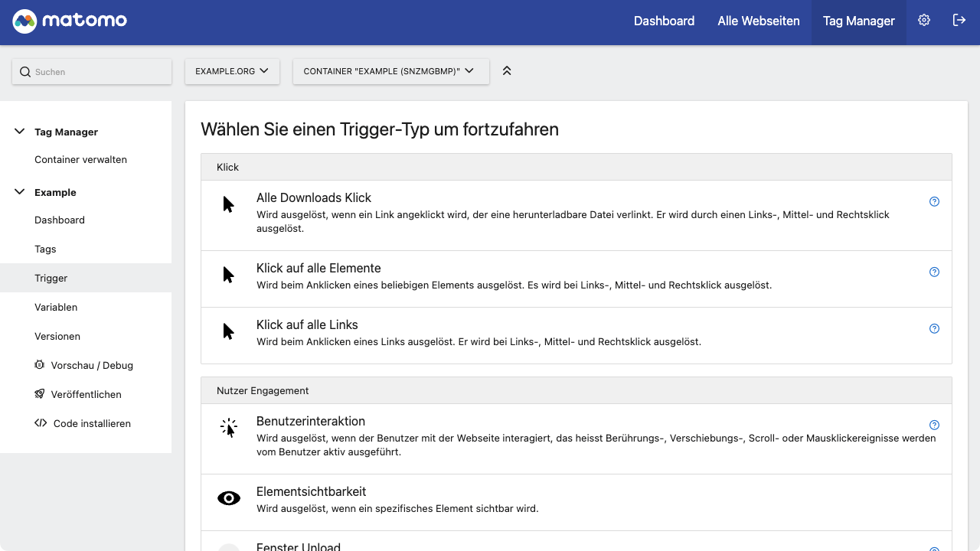Click cursor icon for Klick auf alle Links

pyautogui.click(x=228, y=331)
